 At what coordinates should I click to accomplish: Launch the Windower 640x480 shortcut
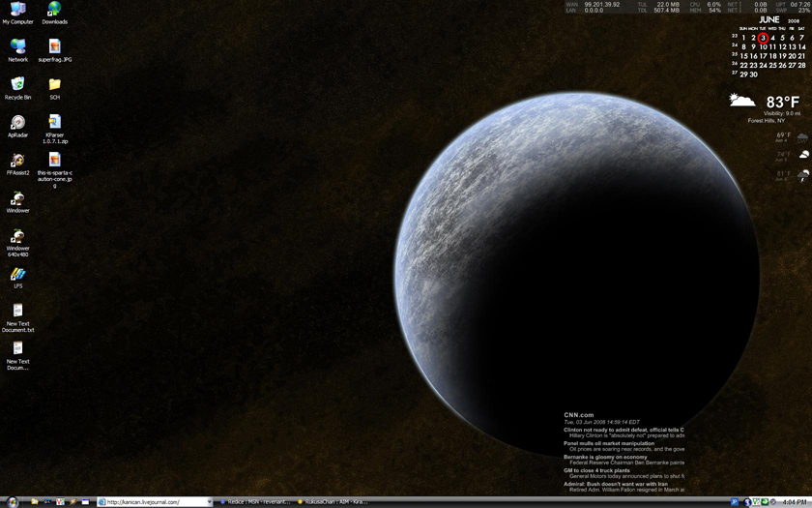click(17, 237)
